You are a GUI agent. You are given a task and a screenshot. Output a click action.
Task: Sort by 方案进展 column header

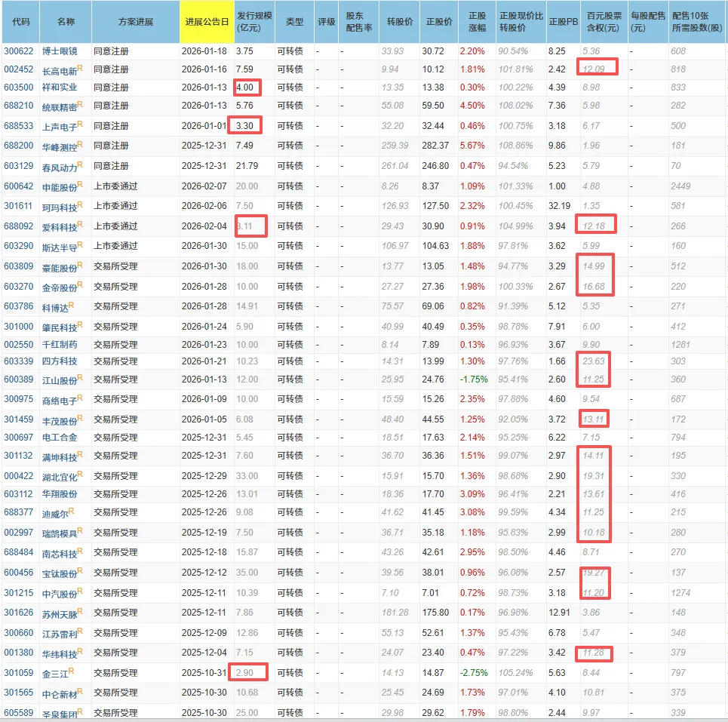[x=136, y=22]
